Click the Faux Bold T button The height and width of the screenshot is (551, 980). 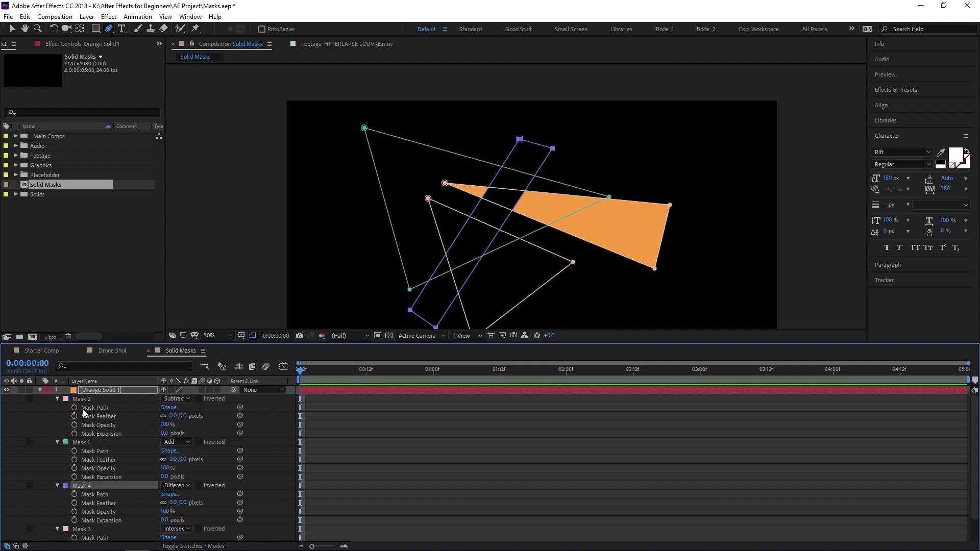(x=887, y=248)
